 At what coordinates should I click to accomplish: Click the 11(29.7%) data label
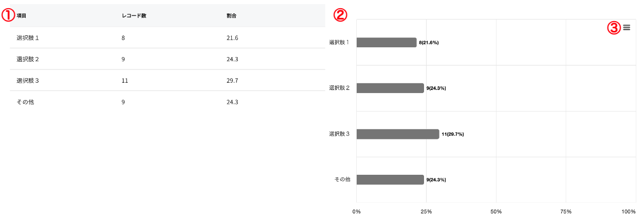pos(452,134)
